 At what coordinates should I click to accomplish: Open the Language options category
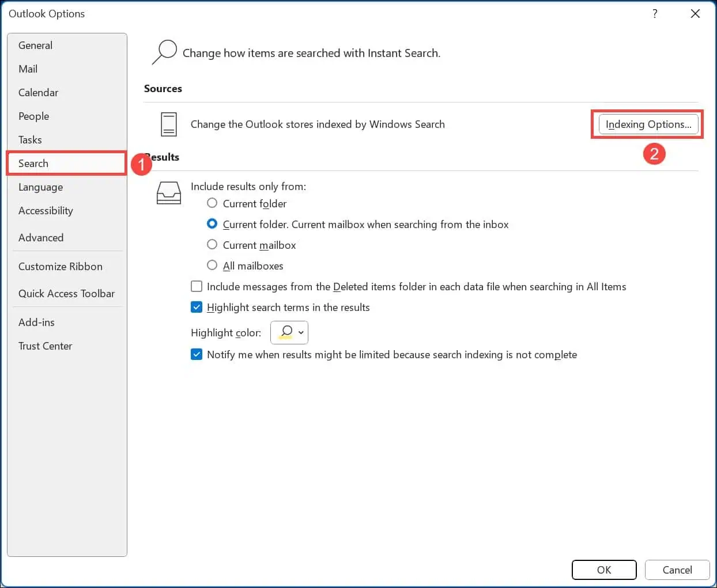pyautogui.click(x=67, y=187)
